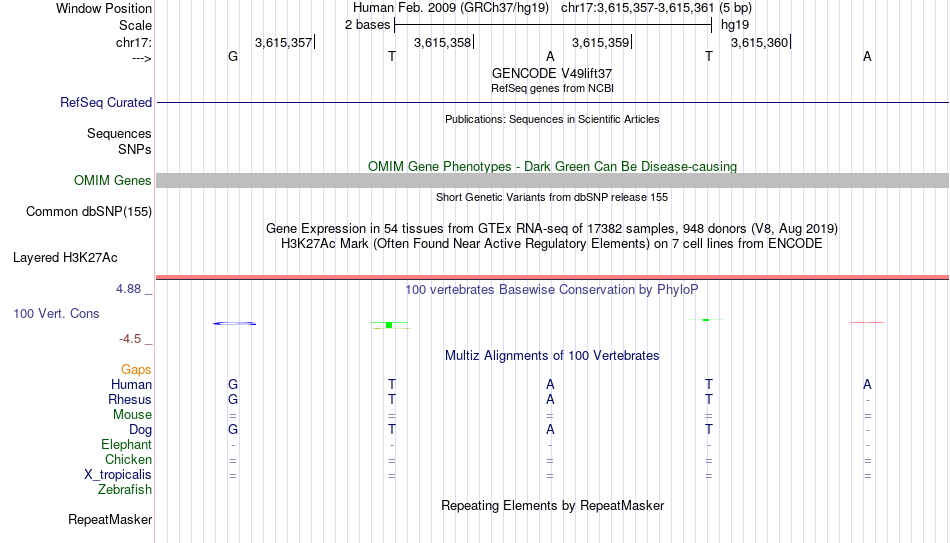The width and height of the screenshot is (950, 543).
Task: Click Publications: Sequences in Scientific Articles title
Action: point(552,119)
